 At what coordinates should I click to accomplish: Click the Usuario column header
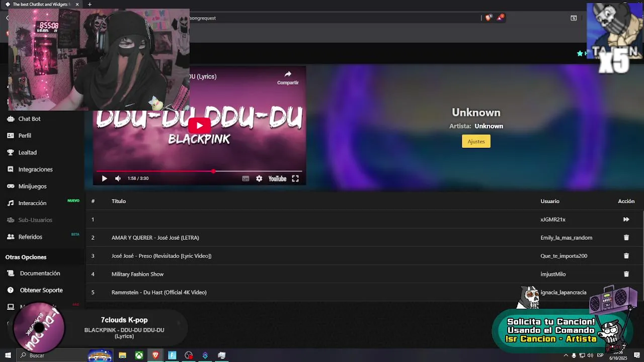coord(550,201)
